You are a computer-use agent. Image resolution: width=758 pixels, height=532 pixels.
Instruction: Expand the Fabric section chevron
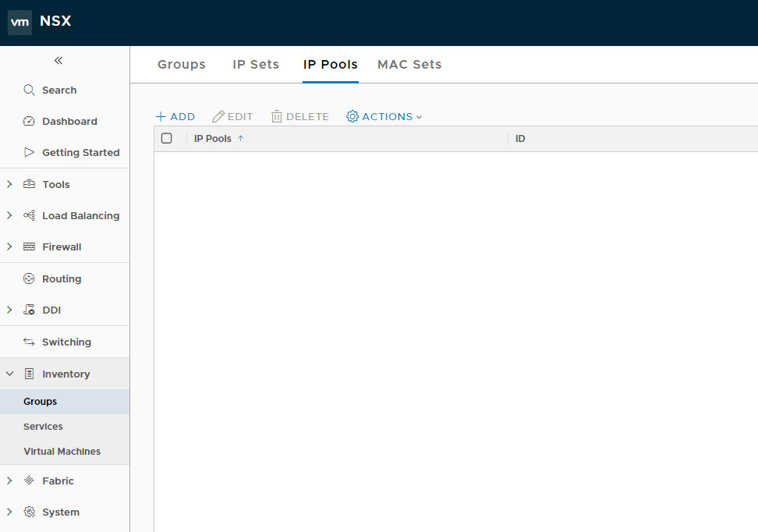(x=9, y=481)
